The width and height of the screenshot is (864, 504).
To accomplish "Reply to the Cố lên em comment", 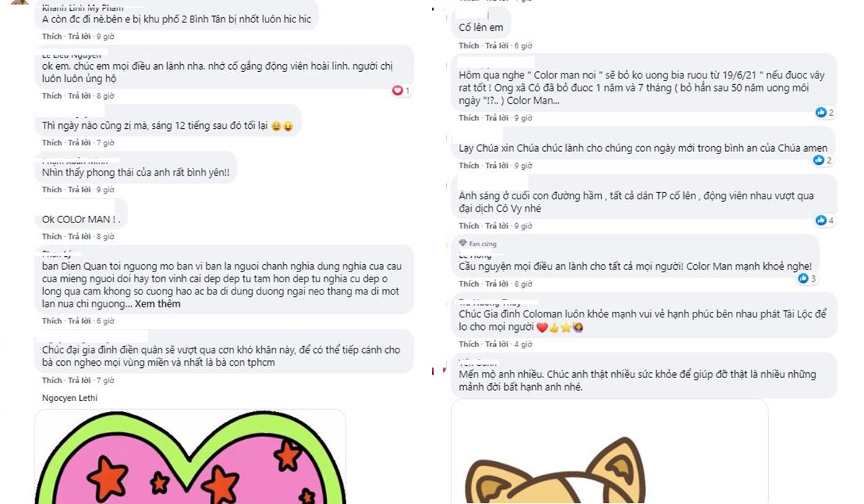I will click(497, 45).
